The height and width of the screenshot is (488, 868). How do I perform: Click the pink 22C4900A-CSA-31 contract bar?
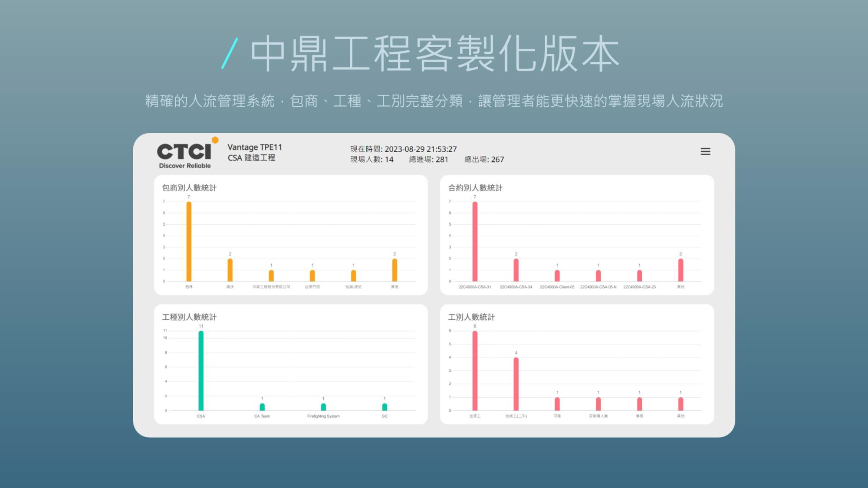click(x=475, y=241)
